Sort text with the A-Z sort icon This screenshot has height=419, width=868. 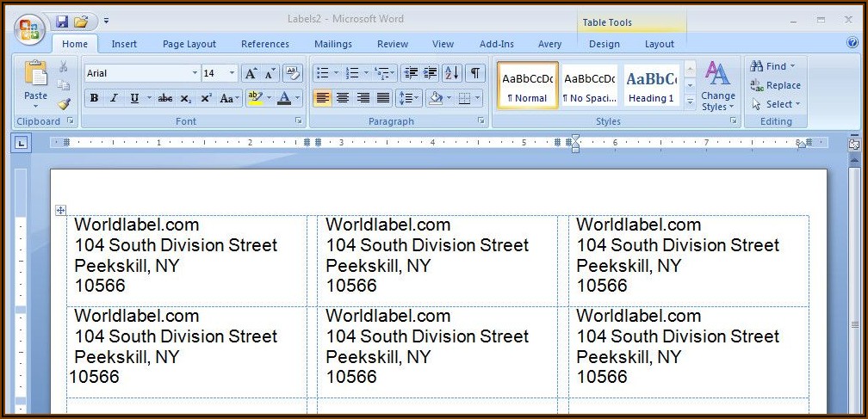tap(452, 74)
